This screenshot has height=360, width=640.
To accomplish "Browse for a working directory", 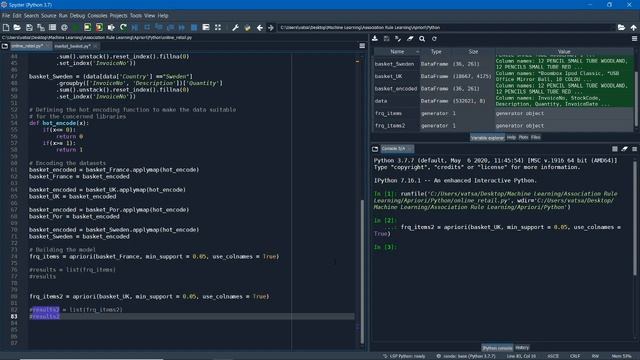I will 621,27.
